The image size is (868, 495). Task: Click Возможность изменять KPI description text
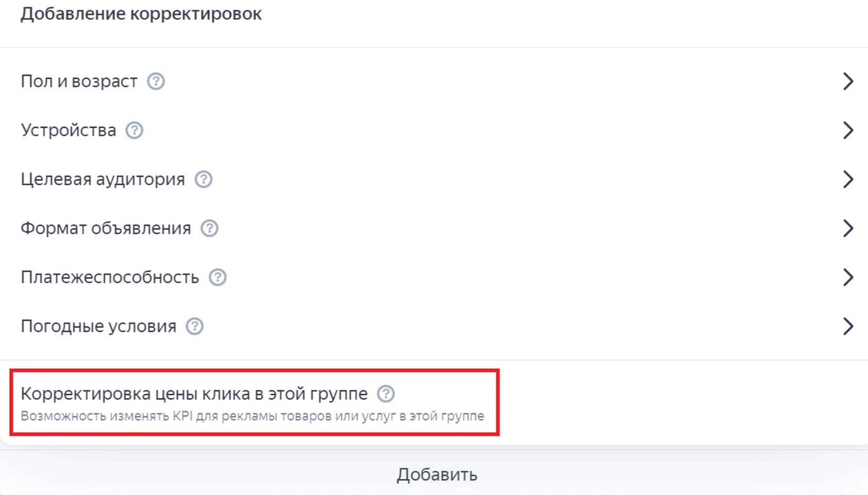(x=253, y=416)
